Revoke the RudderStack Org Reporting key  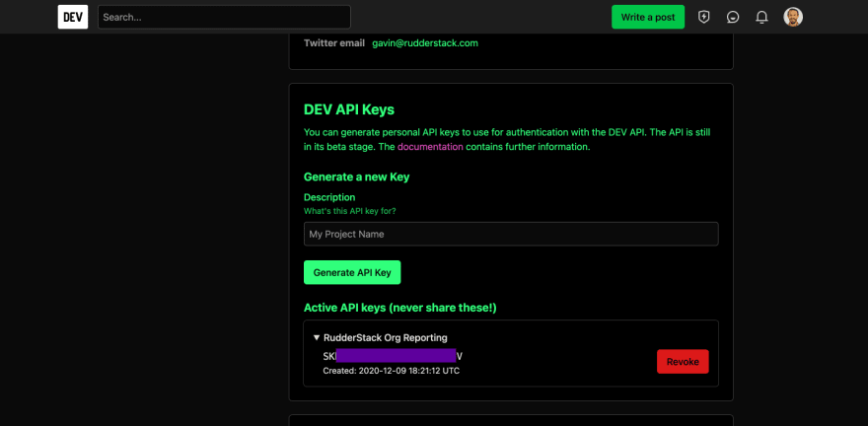point(683,362)
